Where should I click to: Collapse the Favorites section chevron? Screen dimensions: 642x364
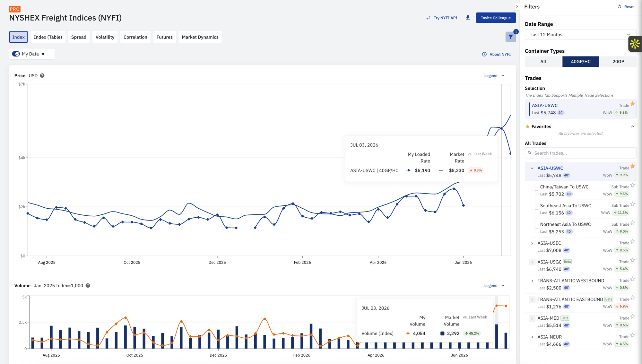632,126
